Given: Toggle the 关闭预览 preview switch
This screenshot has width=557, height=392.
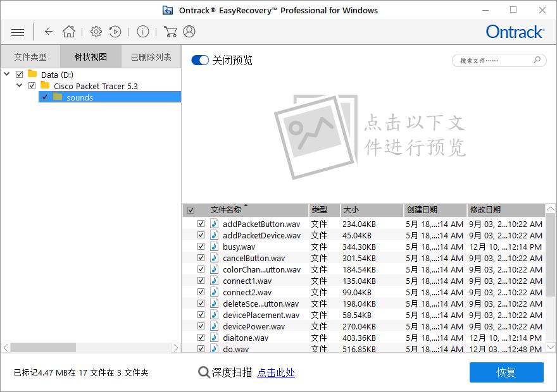Looking at the screenshot, I should (199, 59).
